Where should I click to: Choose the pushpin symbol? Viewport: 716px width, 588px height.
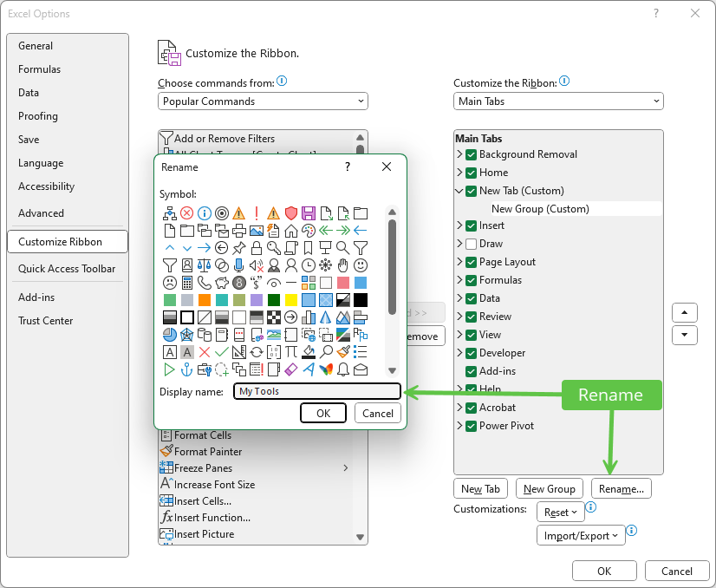[x=239, y=248]
